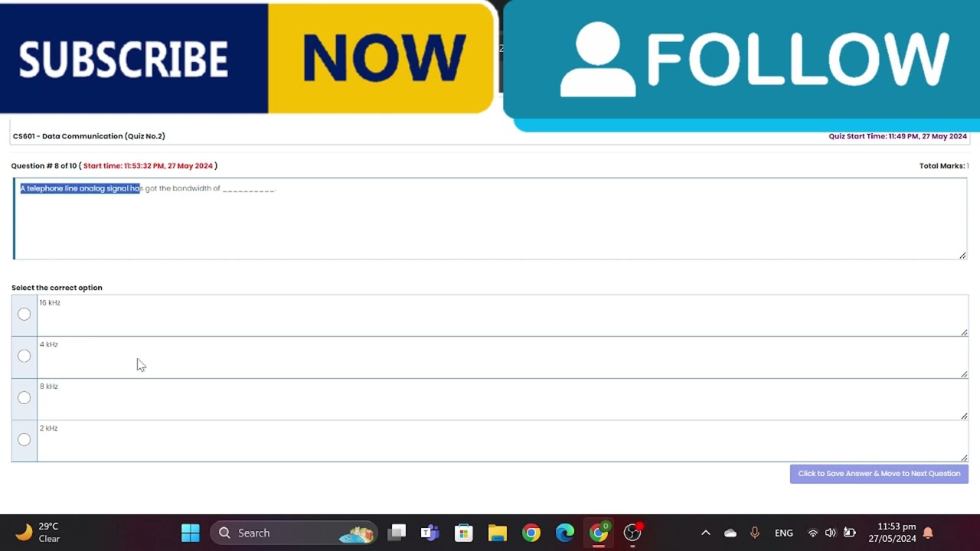Click the 4 kHz answer text box

point(502,357)
